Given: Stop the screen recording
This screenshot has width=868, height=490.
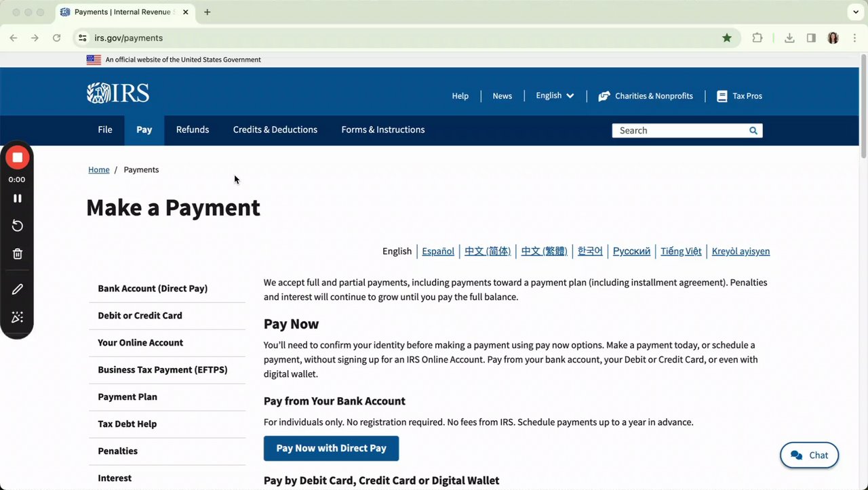Looking at the screenshot, I should (x=18, y=157).
